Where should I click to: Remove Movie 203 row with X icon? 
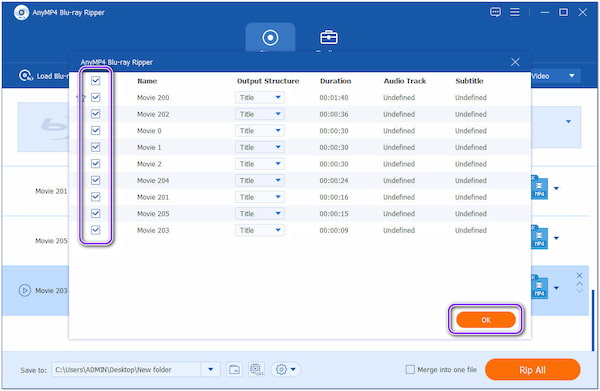click(579, 275)
